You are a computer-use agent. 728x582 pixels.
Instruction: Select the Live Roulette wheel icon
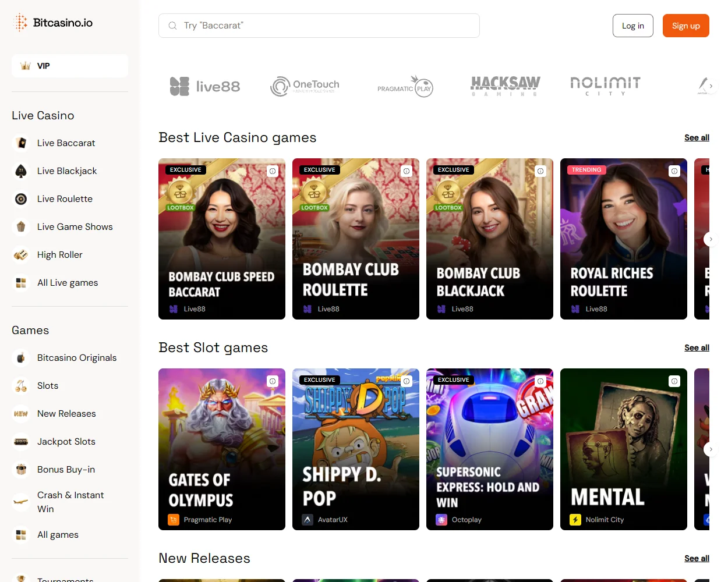coord(21,198)
